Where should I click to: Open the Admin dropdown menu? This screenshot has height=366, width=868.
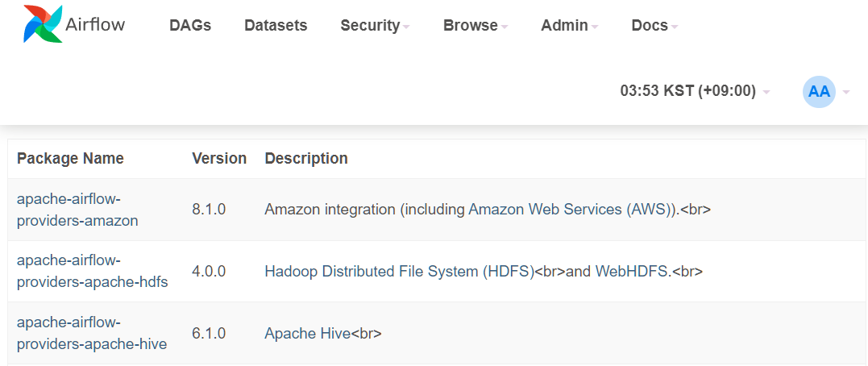click(570, 26)
